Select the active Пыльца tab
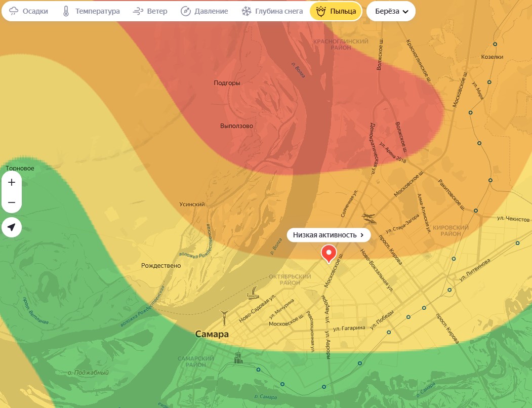 pos(336,11)
